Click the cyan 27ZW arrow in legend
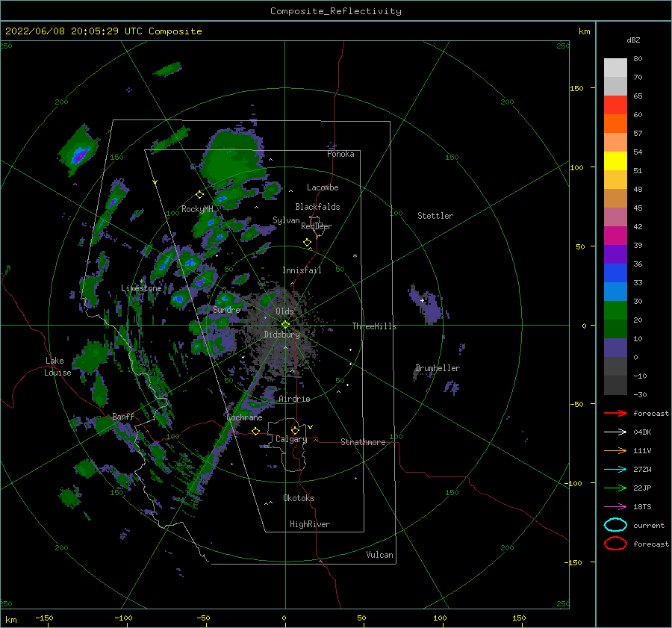 [615, 470]
